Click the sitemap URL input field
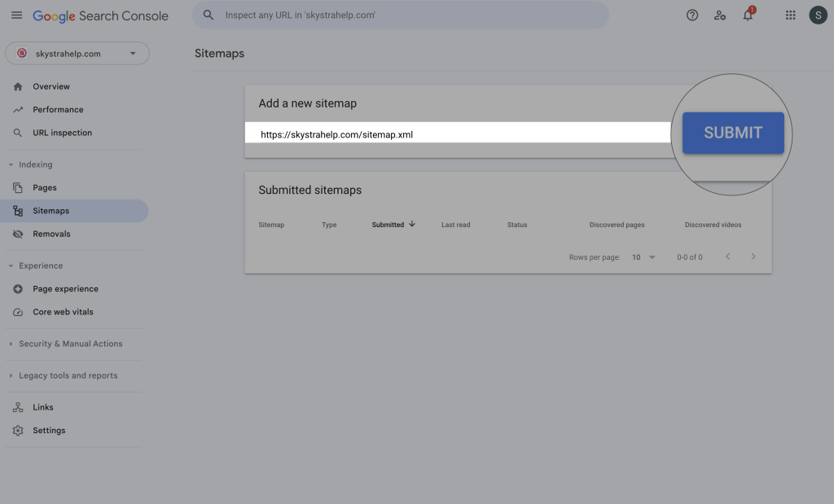 pos(456,134)
